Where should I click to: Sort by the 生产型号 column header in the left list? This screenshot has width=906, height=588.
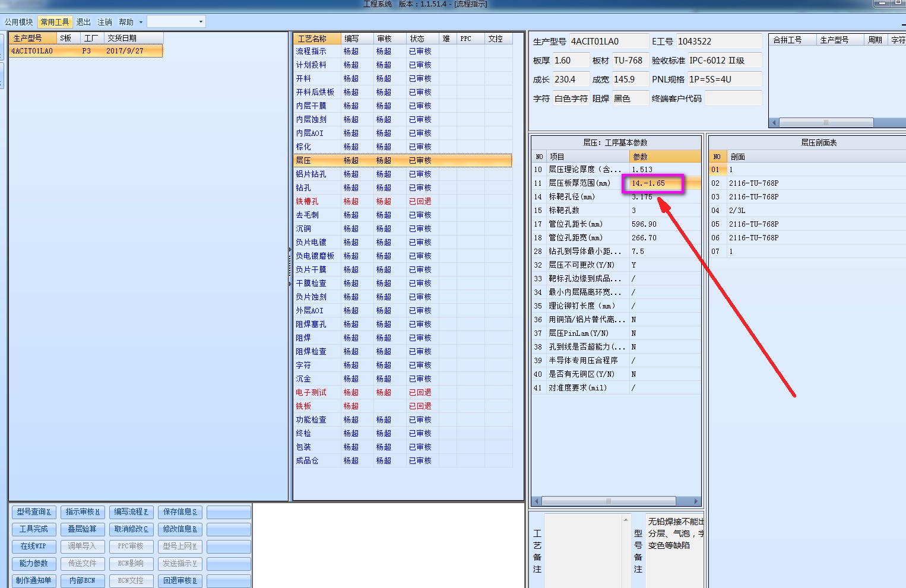[33, 38]
